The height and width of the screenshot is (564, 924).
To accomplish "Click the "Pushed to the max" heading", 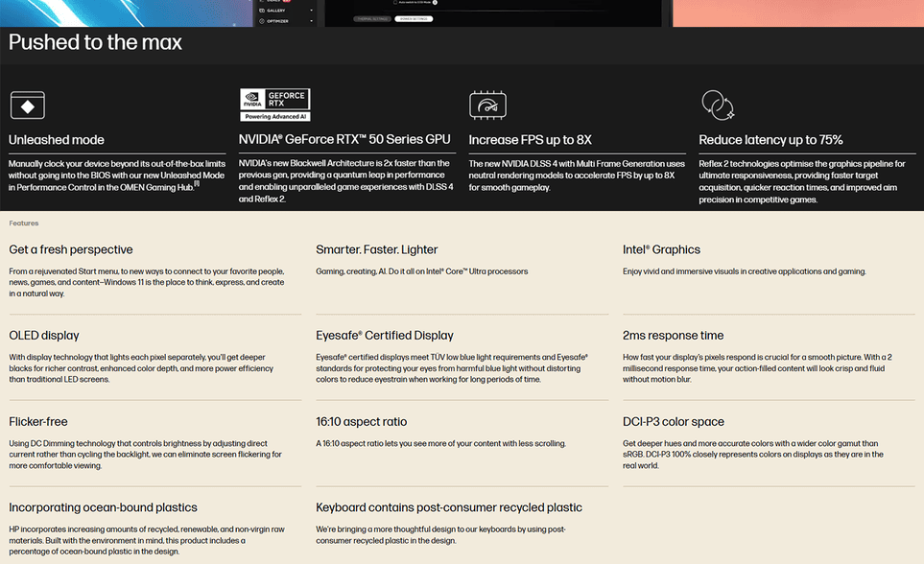I will [x=95, y=43].
